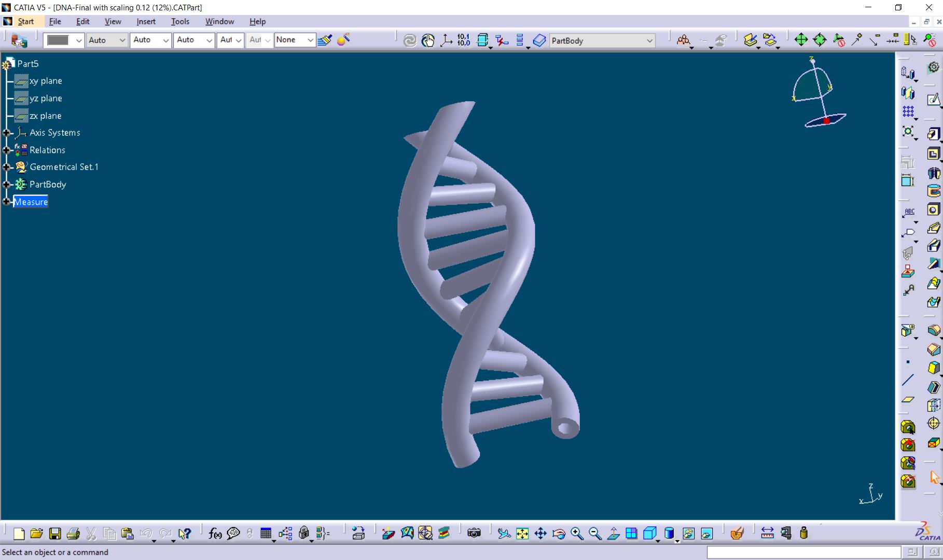This screenshot has height=560, width=943.
Task: Open the Edit menu
Action: [x=83, y=21]
